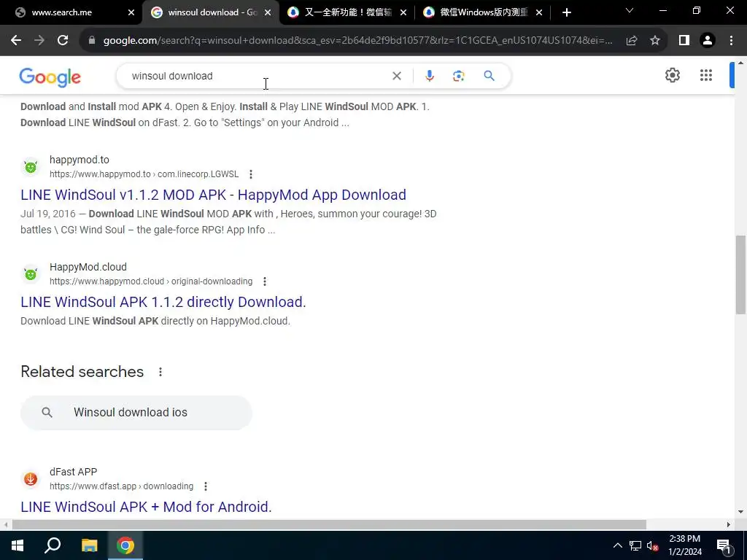This screenshot has width=747, height=560.
Task: Click the happymod.to URL breadcrumb
Action: pos(144,174)
